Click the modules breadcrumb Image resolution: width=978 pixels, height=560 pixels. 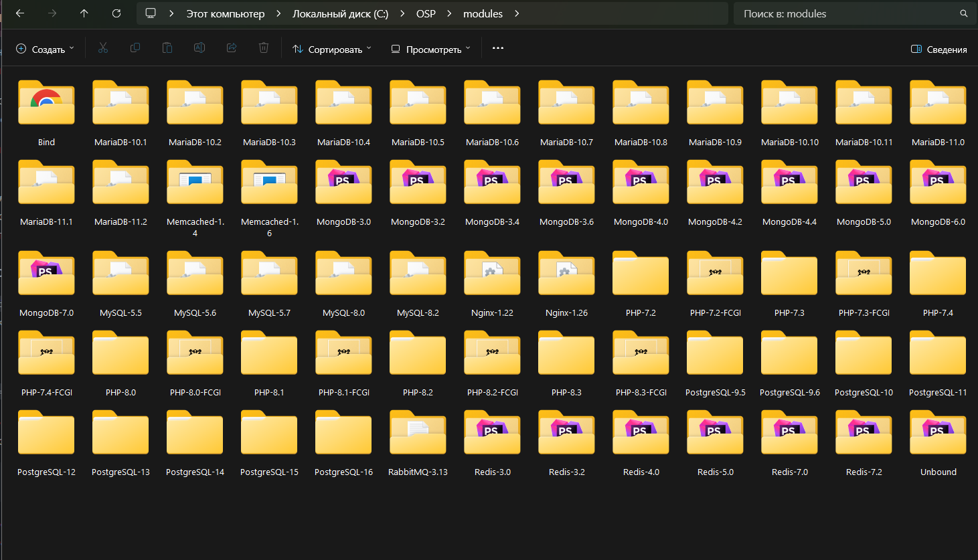point(483,13)
